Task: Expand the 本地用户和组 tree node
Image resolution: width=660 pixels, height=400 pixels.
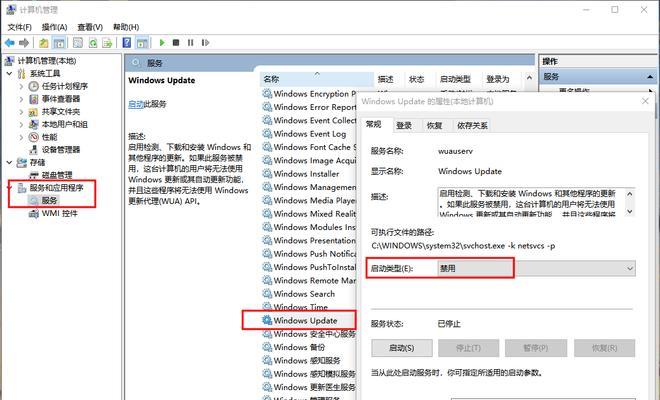Action: click(21, 124)
